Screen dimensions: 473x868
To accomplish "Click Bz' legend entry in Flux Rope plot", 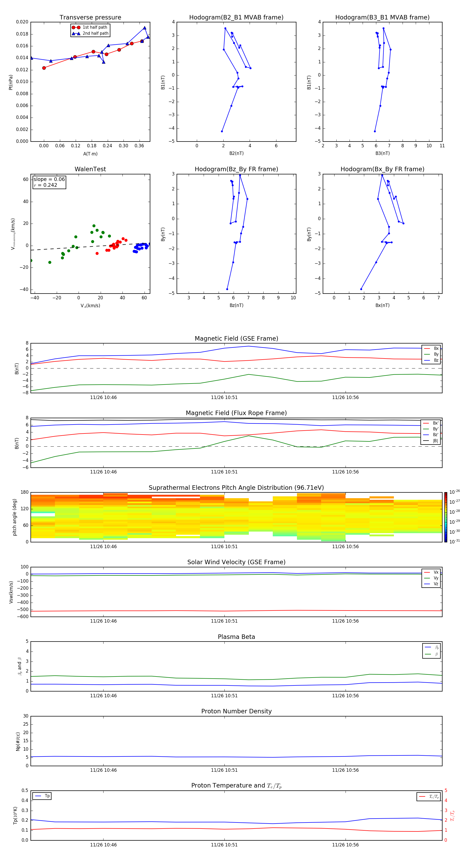I will coord(431,435).
